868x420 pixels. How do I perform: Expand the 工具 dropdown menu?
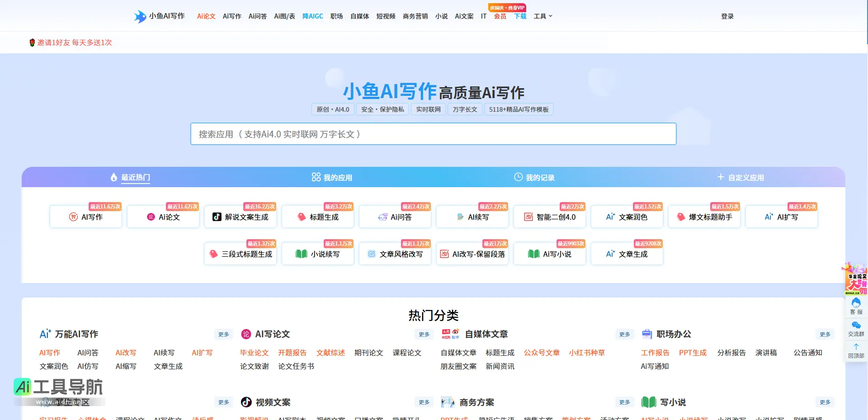543,16
